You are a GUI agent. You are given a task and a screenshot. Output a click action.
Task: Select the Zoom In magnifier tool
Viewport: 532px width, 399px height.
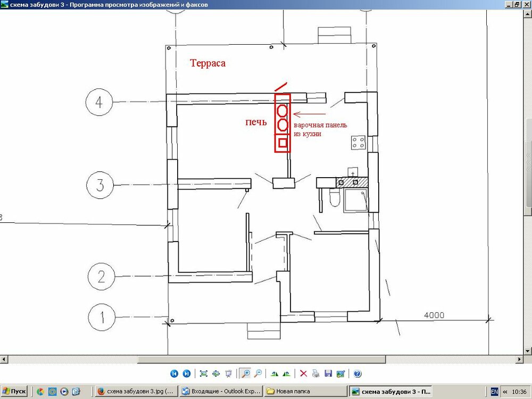click(x=245, y=373)
